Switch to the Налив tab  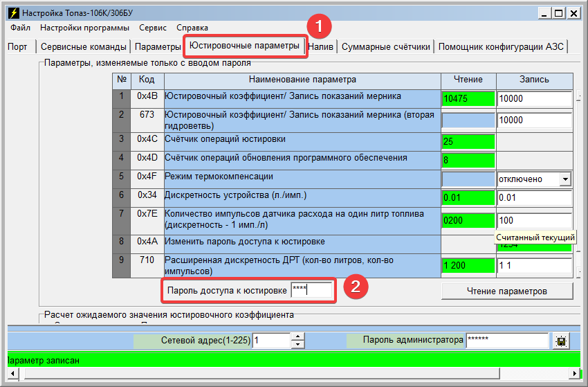(320, 47)
